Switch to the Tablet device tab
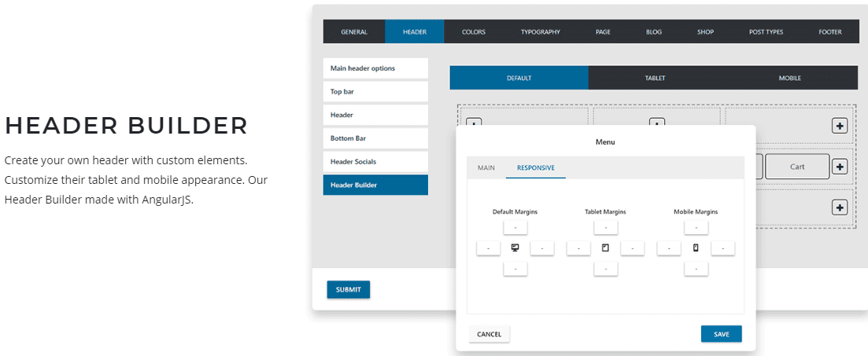Screen dimensions: 868x356 coord(655,78)
